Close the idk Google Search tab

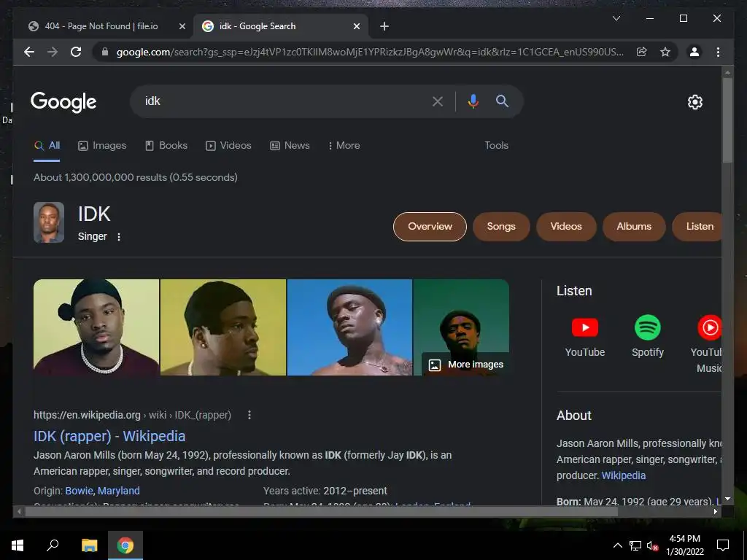click(x=356, y=26)
